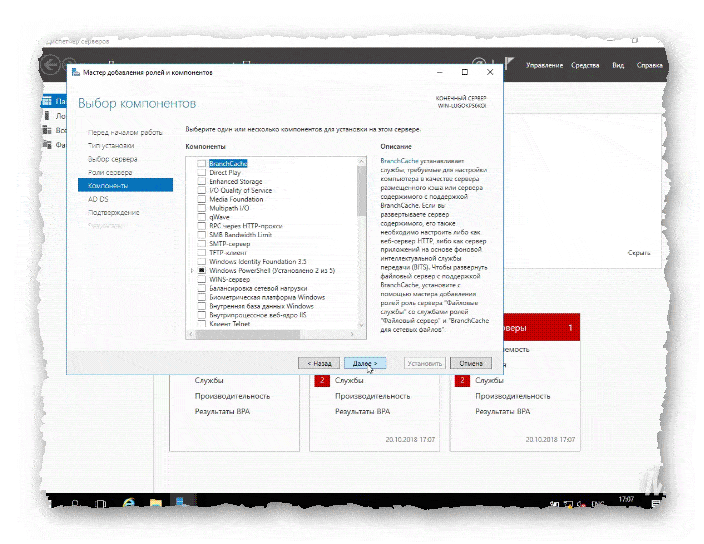Open the Вид menu
704x544 pixels.
coord(618,66)
